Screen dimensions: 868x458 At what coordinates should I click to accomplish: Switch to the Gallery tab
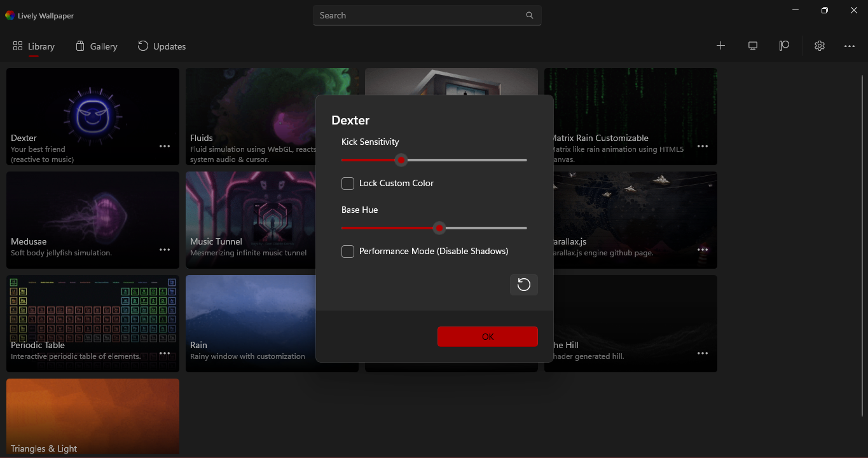pyautogui.click(x=96, y=46)
